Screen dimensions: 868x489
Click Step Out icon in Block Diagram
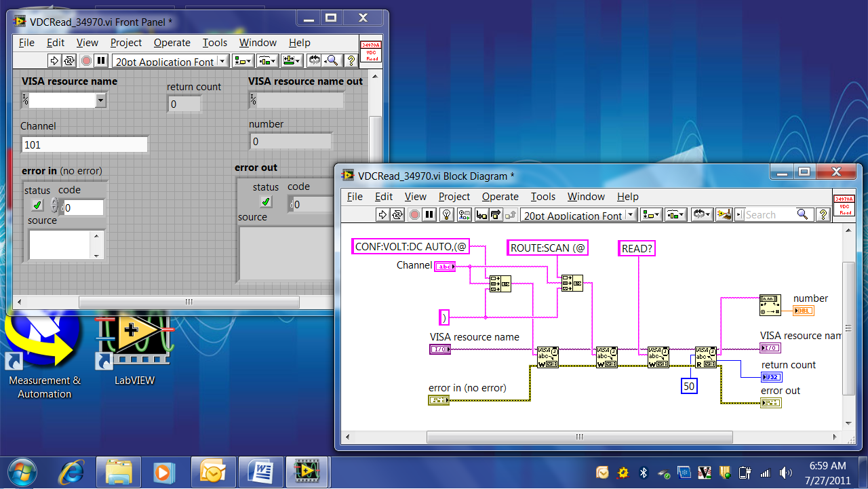[x=509, y=214]
